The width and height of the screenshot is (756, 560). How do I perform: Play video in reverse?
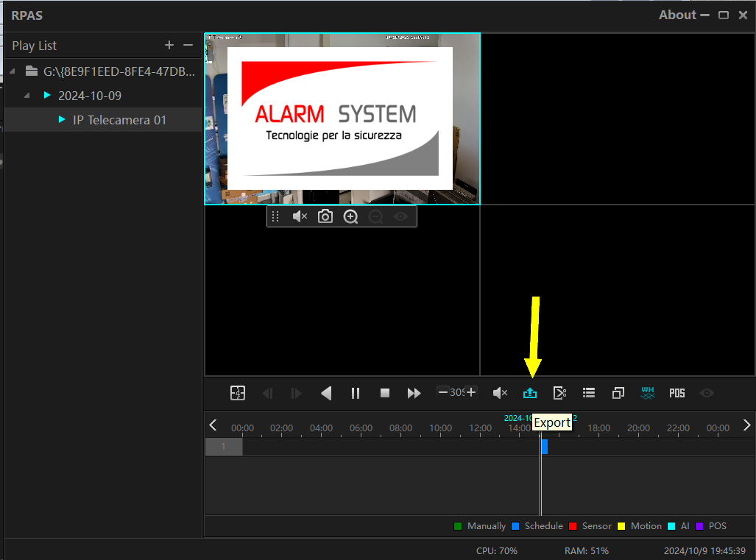(x=326, y=393)
